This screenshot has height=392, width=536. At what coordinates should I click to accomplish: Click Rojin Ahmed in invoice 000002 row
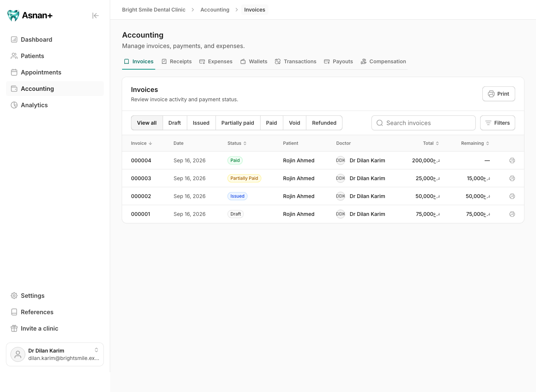pos(299,196)
